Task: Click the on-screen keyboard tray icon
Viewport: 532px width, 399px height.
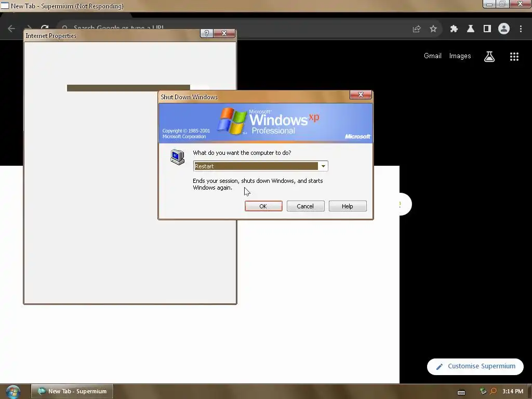Action: click(461, 392)
